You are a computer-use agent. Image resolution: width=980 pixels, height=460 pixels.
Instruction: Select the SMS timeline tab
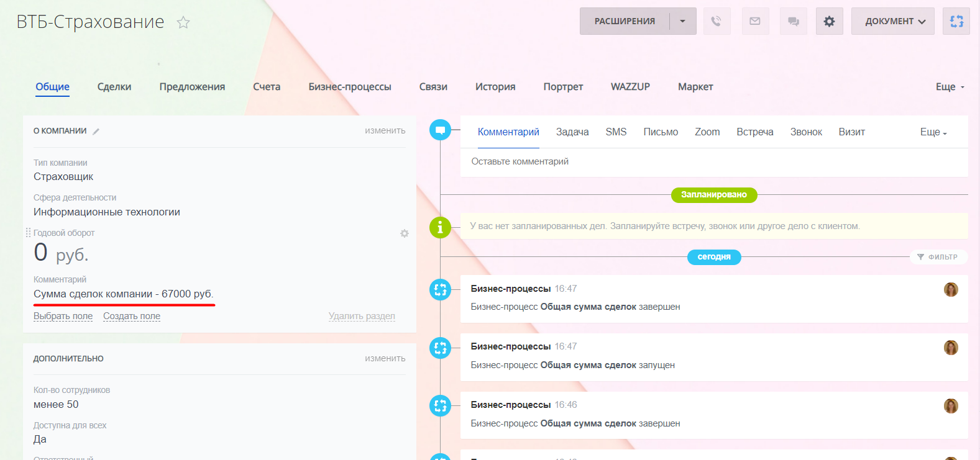click(616, 132)
